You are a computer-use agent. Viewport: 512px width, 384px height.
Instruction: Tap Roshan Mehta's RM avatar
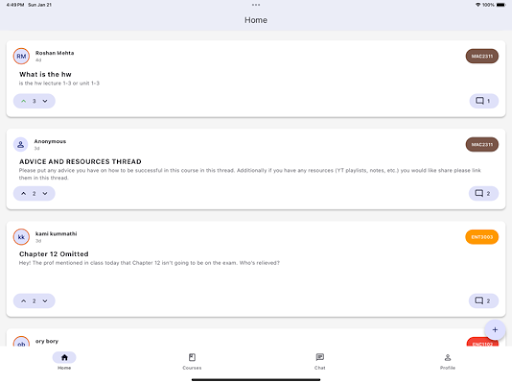pos(21,56)
